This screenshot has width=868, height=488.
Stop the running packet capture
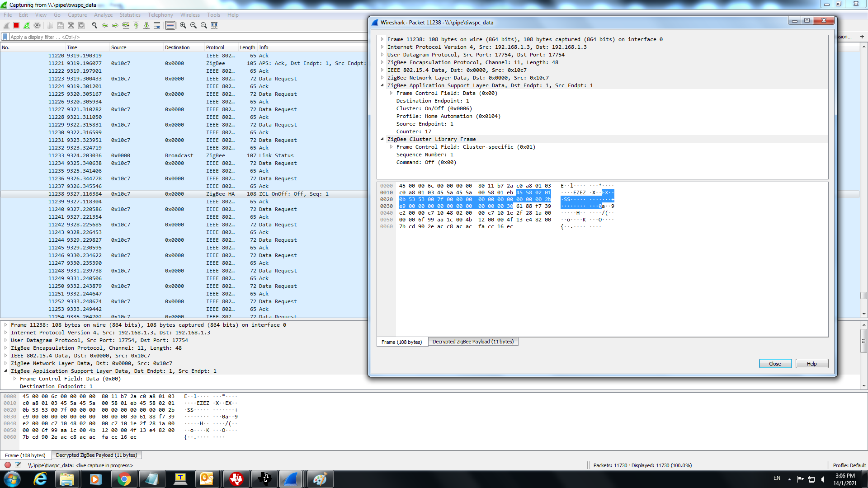click(x=16, y=25)
